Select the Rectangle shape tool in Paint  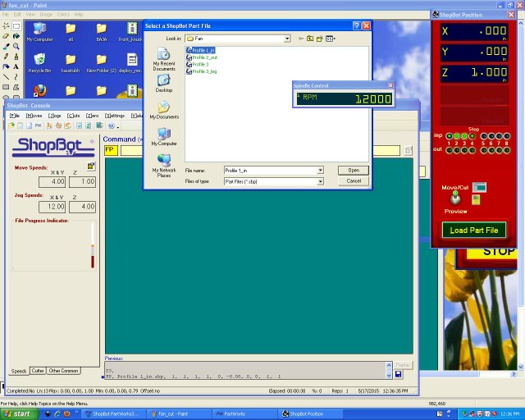tap(6, 87)
